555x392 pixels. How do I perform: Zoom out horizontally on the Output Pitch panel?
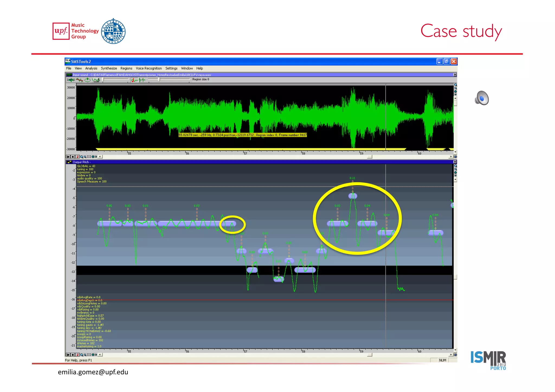point(85,355)
